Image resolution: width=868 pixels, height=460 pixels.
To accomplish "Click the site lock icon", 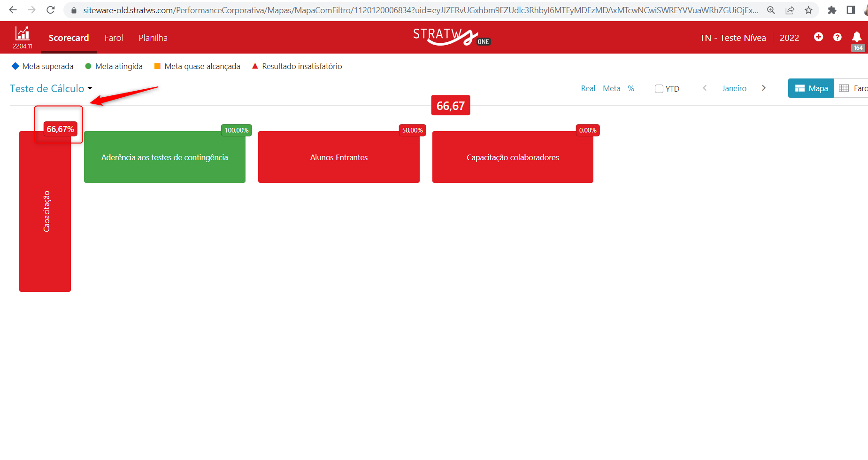I will (x=74, y=10).
